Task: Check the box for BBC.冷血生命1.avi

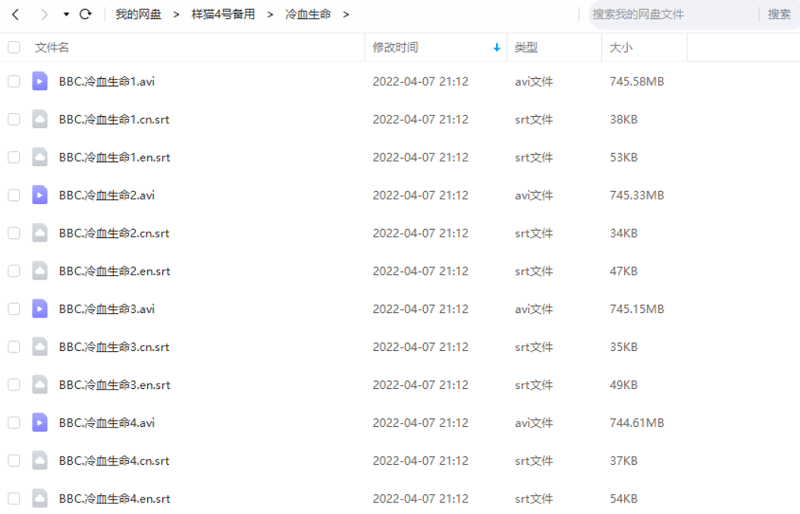Action: point(14,81)
